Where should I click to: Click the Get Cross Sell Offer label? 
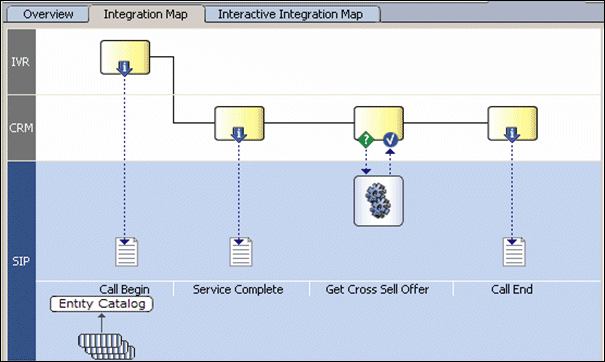pyautogui.click(x=377, y=289)
